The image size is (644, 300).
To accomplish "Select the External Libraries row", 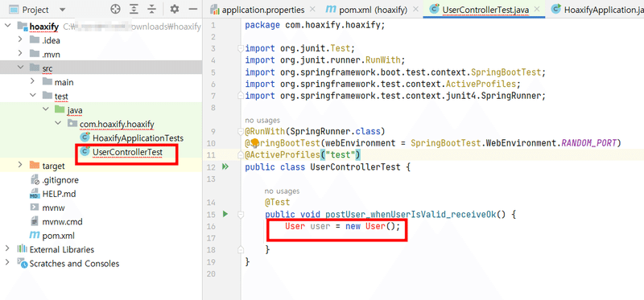I will [101, 249].
